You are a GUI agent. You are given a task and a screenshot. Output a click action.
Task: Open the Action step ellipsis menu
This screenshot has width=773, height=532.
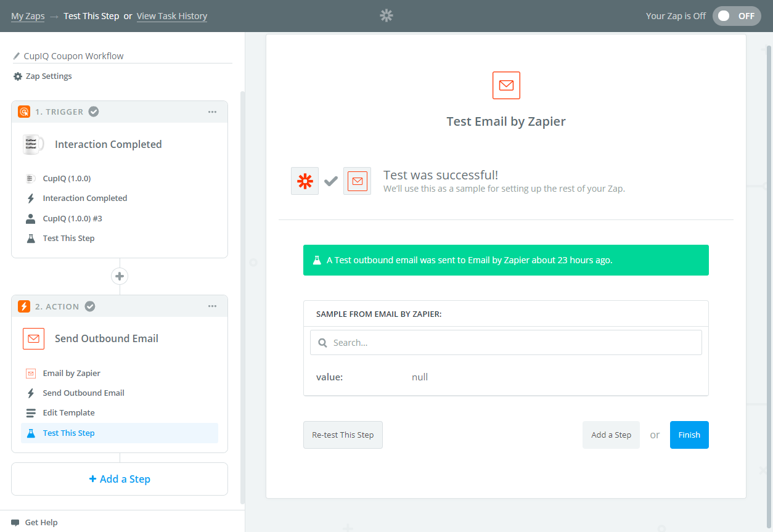coord(212,306)
